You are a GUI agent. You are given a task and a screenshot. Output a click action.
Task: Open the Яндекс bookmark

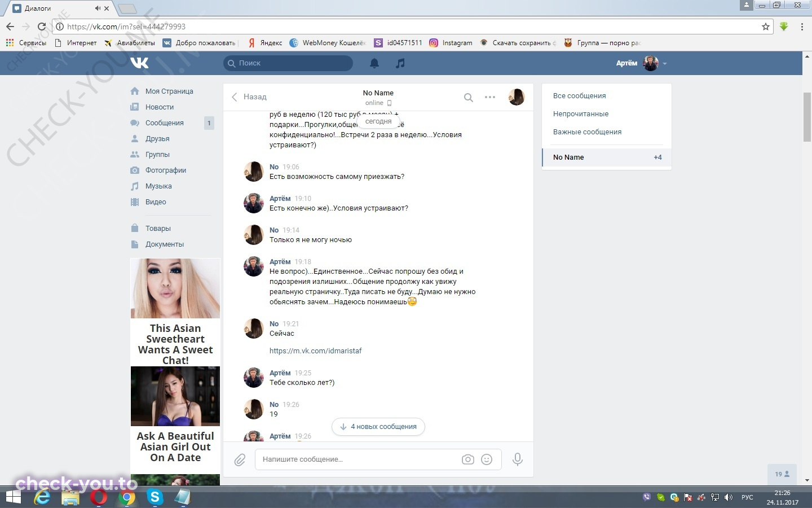pyautogui.click(x=265, y=42)
